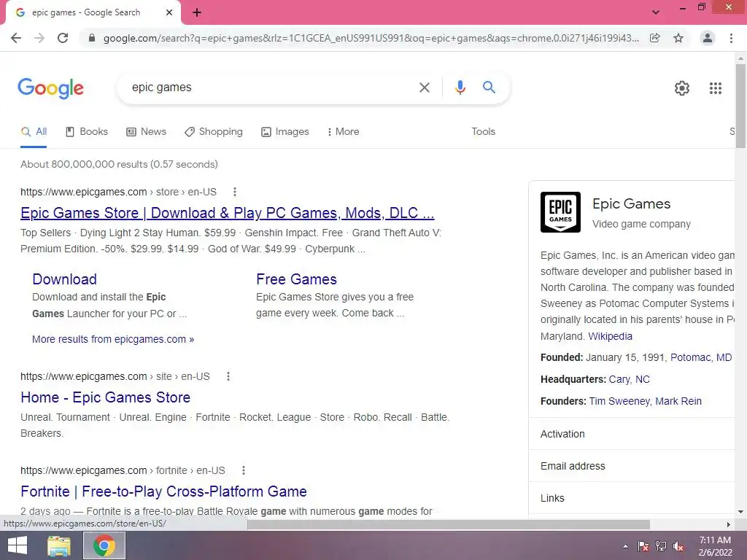Expand the Activation section
Screen dimensions: 747x560
(x=631, y=434)
